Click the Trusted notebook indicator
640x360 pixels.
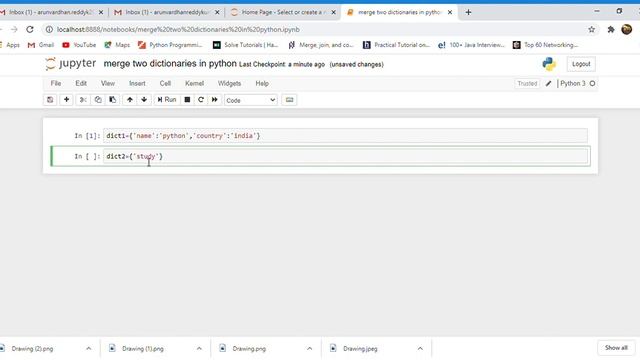pyautogui.click(x=527, y=84)
